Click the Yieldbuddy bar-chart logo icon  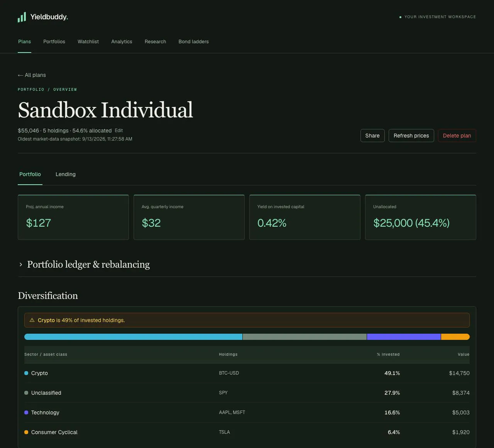(x=22, y=17)
